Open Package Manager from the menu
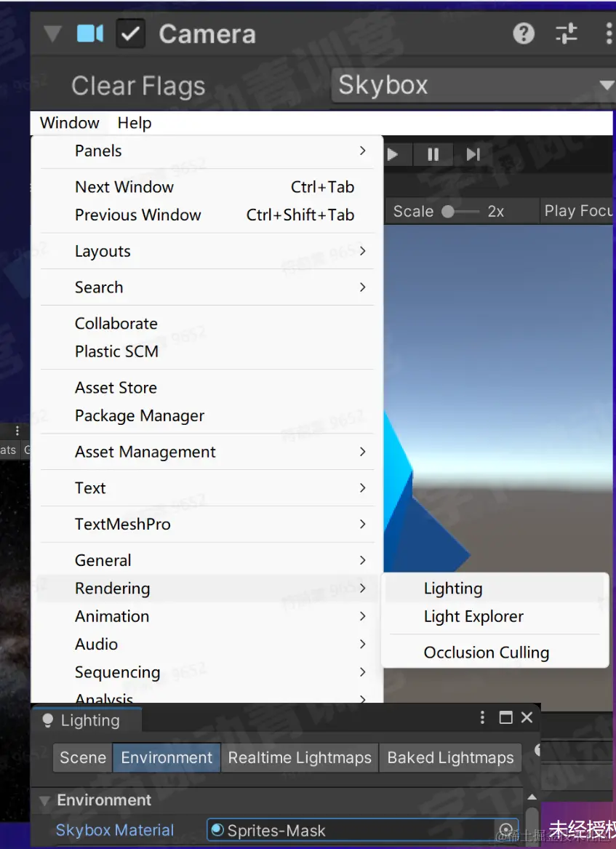 (x=207, y=416)
